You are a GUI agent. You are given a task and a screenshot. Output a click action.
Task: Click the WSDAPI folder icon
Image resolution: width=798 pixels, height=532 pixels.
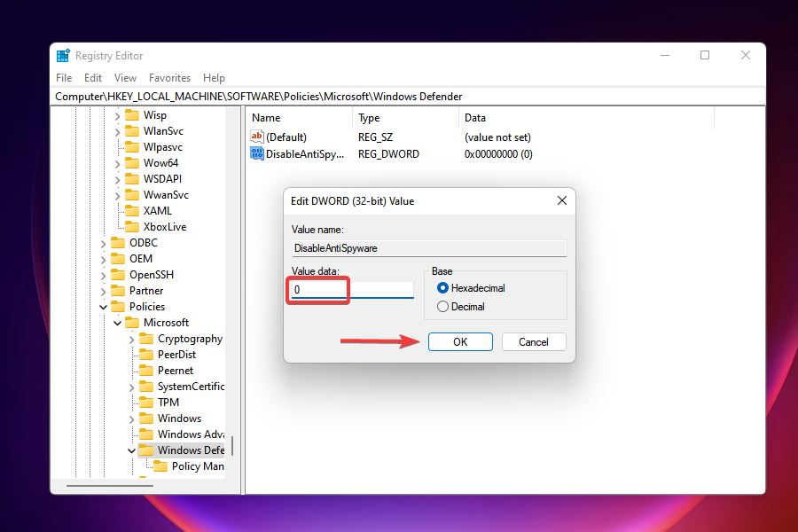coord(131,178)
